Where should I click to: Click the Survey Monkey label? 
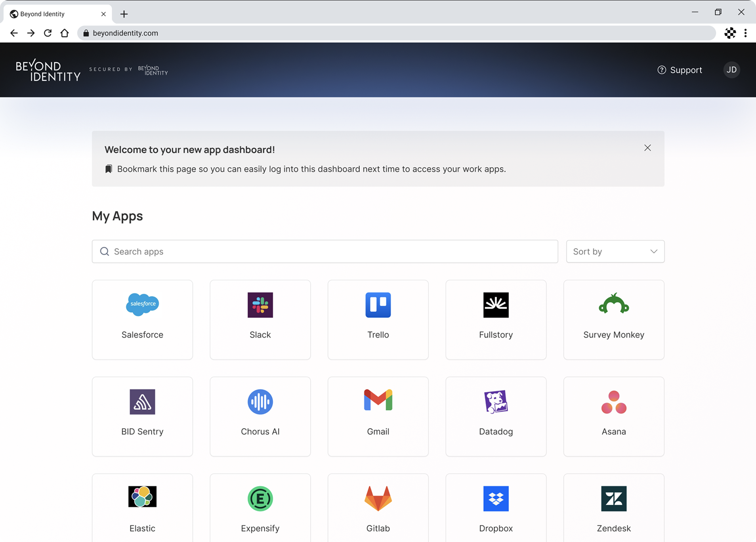[x=614, y=335]
